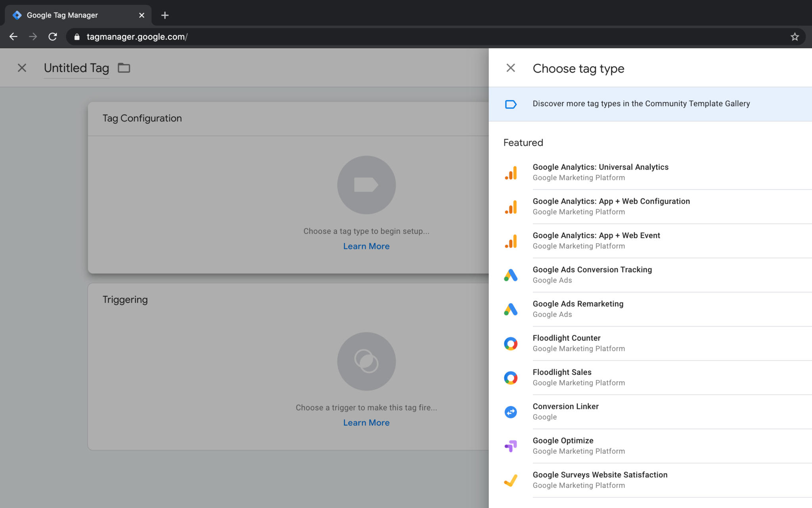
Task: Click the Google Surveys checkmark icon
Action: pyautogui.click(x=511, y=480)
